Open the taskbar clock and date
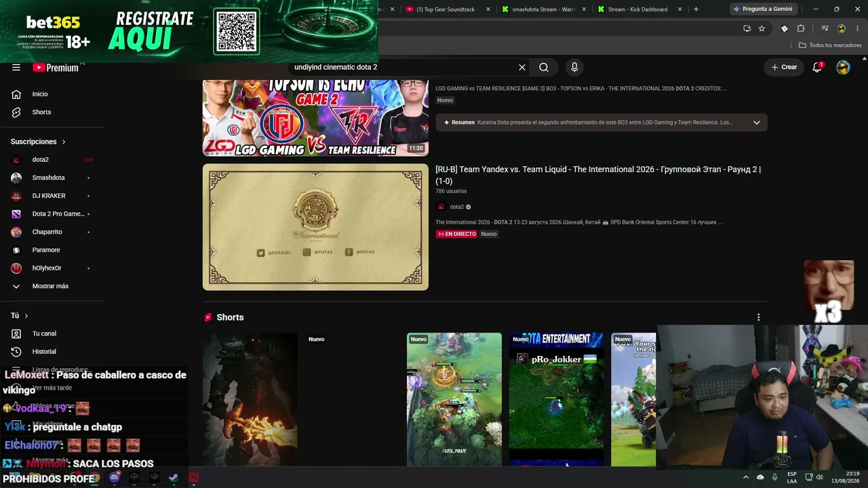Viewport: 868px width, 488px height. point(844,477)
